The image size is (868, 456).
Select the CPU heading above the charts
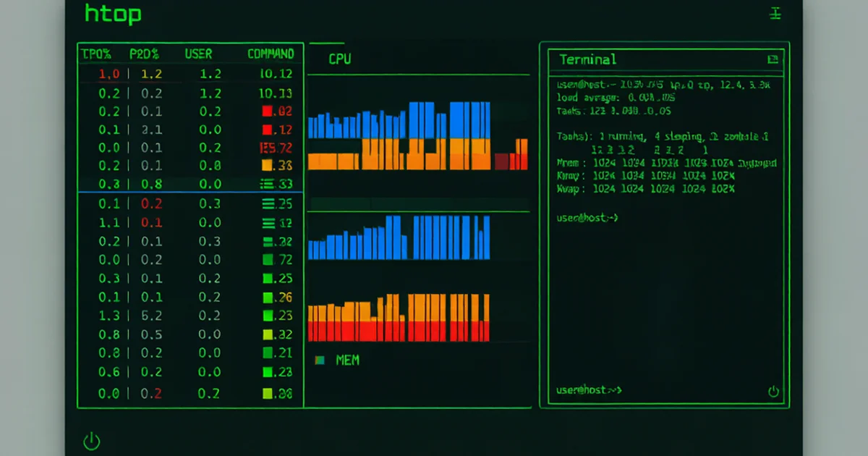point(340,59)
